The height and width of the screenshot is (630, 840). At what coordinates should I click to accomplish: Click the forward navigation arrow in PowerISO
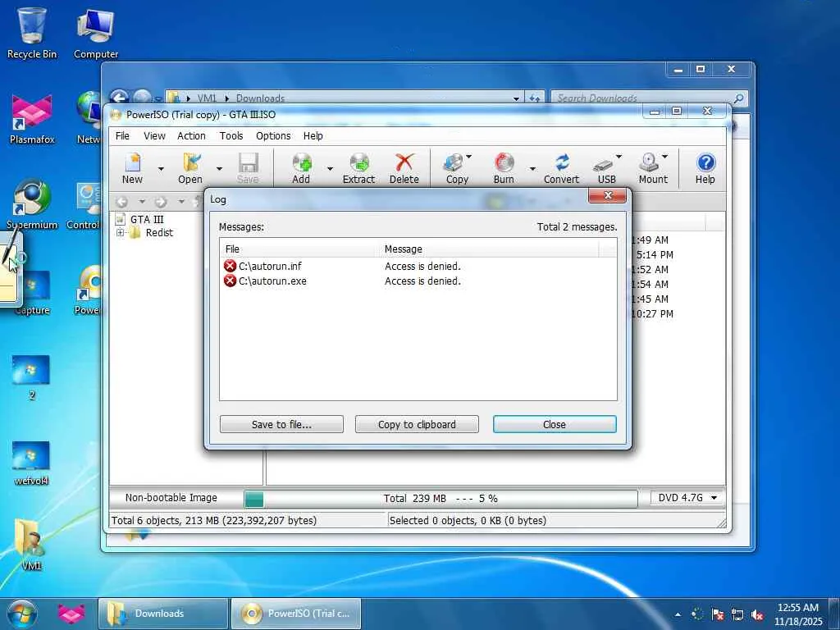161,202
